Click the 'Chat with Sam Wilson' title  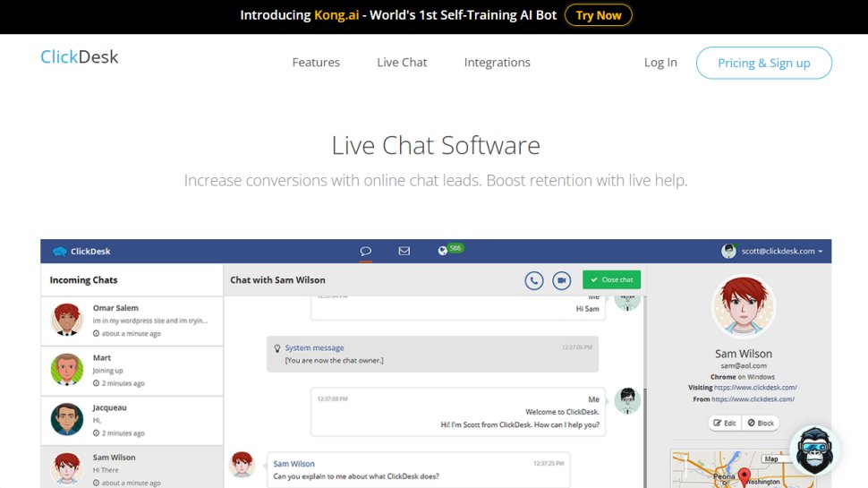coord(278,280)
